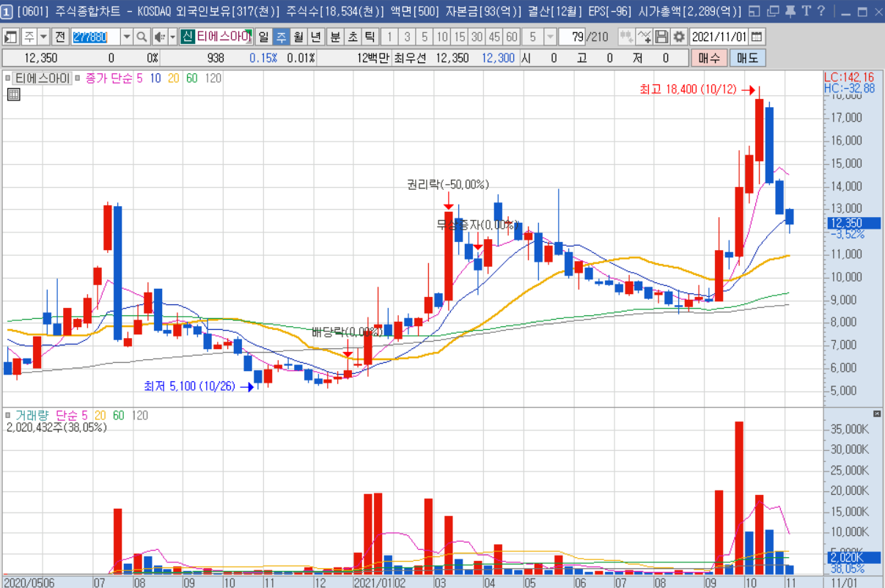Click the stock code field 277880
The width and height of the screenshot is (885, 588).
[95, 37]
